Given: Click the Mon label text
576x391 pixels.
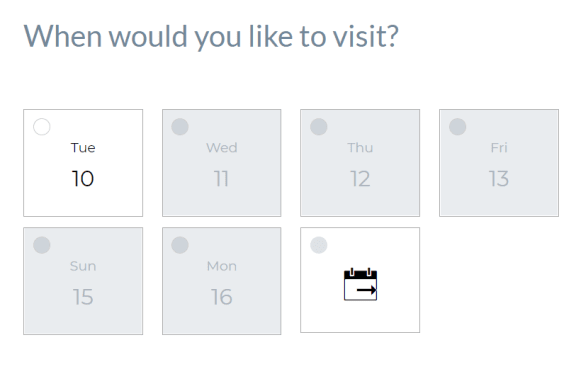Looking at the screenshot, I should click(x=222, y=266).
